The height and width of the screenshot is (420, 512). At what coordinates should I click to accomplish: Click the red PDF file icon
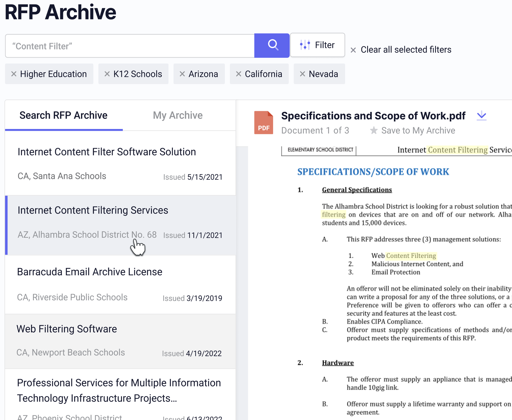263,123
